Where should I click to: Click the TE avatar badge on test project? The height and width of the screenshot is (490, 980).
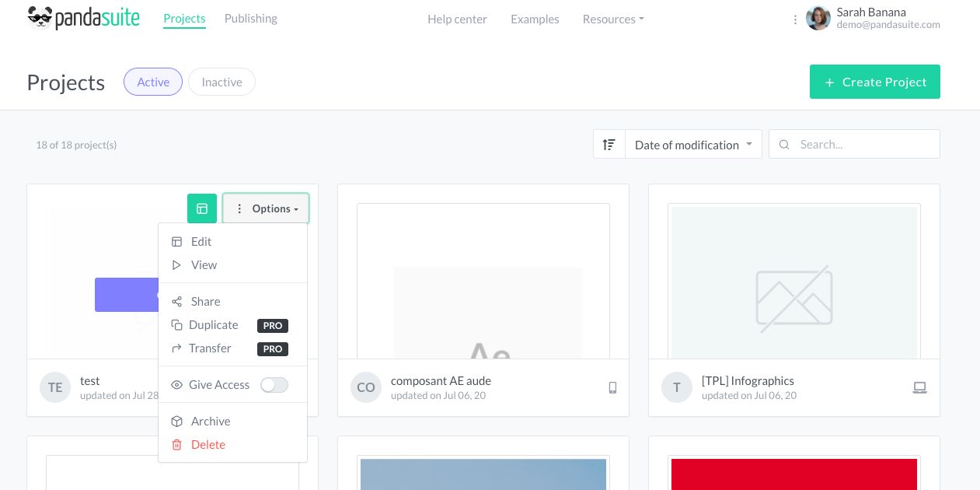point(55,387)
